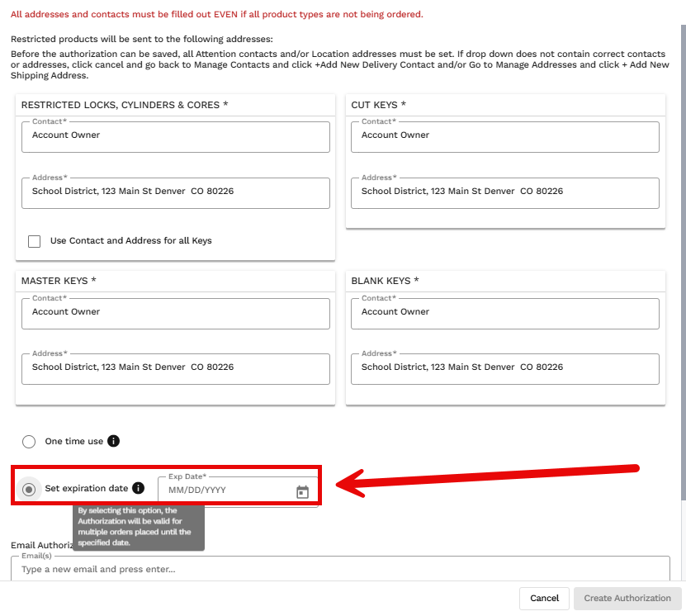The height and width of the screenshot is (616, 686).
Task: Click the Cancel button
Action: point(544,598)
